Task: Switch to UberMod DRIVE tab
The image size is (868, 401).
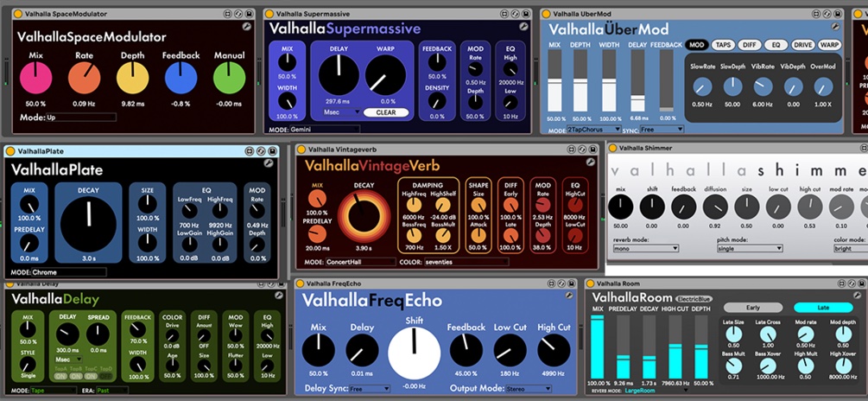Action: (802, 45)
